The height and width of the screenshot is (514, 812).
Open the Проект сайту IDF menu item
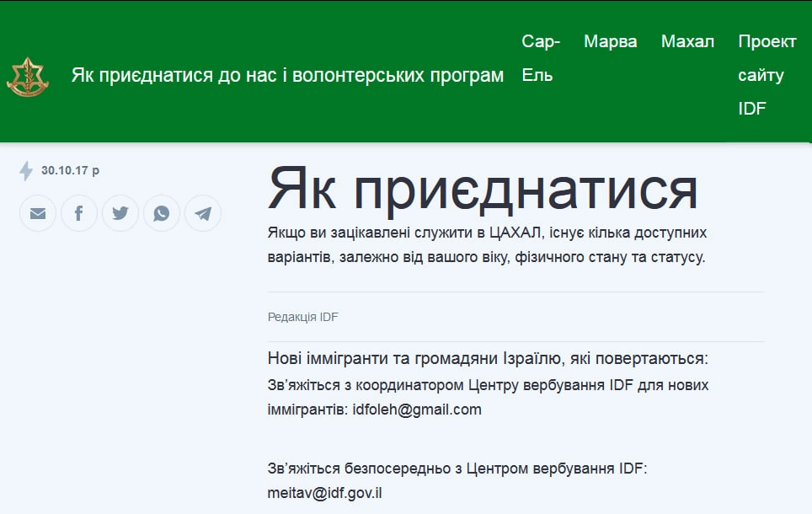click(767, 75)
